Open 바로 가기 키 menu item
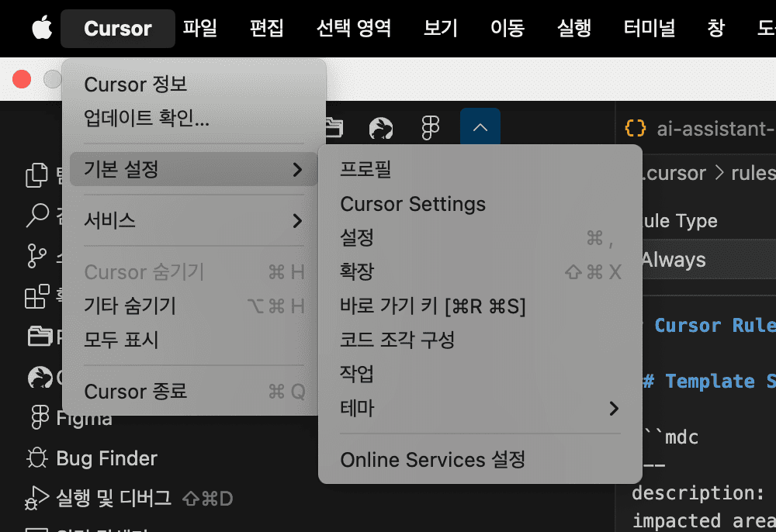 click(x=480, y=306)
